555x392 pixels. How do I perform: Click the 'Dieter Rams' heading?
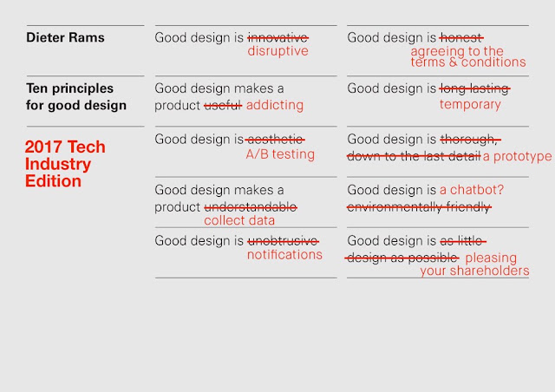[x=65, y=37]
